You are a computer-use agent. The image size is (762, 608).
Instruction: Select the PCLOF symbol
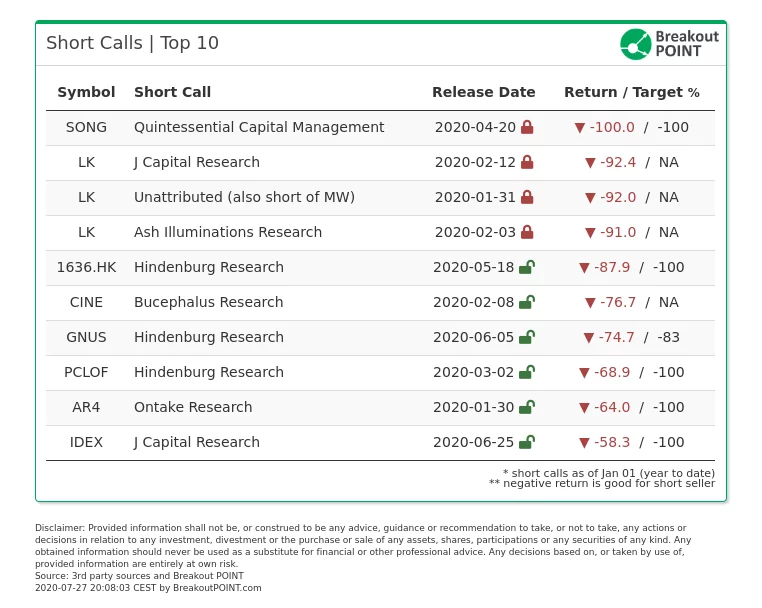86,372
